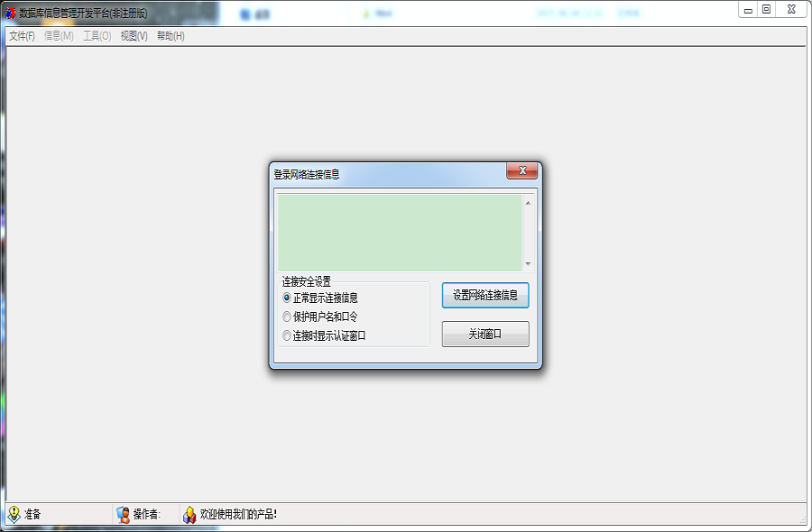Click the 关闭窗口 button
812x532 pixels.
click(x=485, y=334)
